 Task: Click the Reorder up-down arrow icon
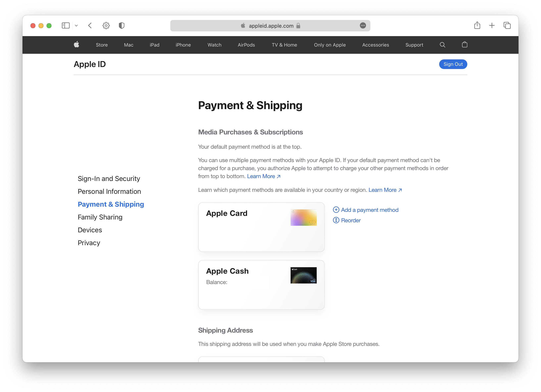pyautogui.click(x=336, y=220)
